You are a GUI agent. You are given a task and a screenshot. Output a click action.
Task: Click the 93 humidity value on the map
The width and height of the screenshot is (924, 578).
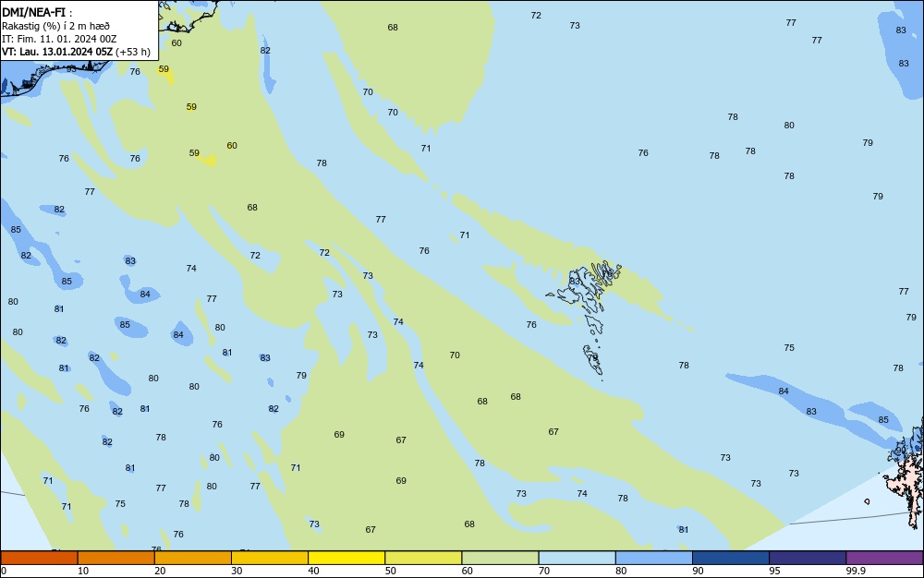[71, 69]
